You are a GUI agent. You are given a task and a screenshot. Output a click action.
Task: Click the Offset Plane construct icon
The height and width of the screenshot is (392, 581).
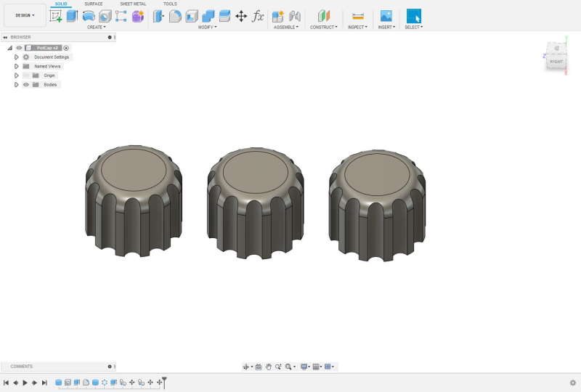[x=323, y=16]
